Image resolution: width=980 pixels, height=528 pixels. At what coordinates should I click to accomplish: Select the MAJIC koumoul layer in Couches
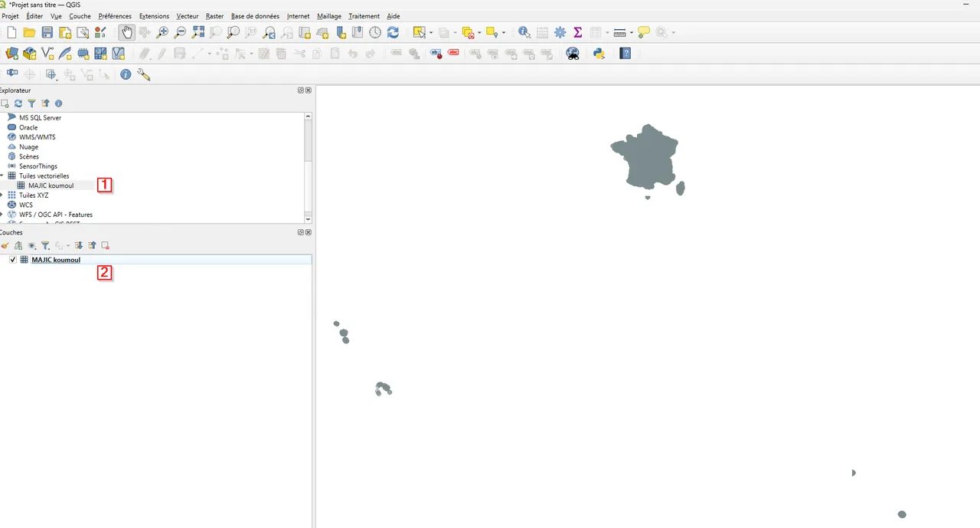[56, 260]
